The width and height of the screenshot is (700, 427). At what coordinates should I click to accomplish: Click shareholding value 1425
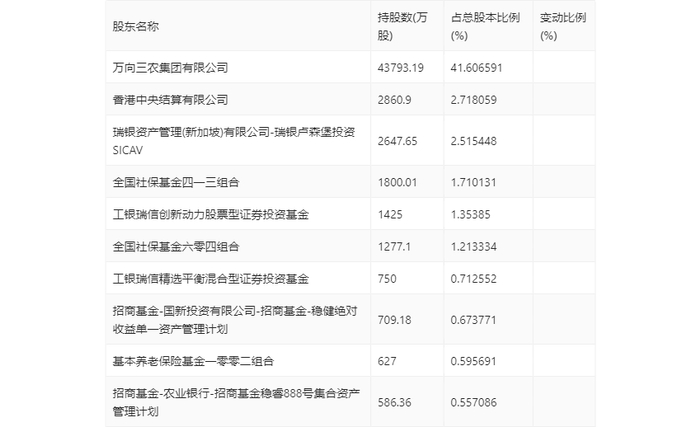pos(390,214)
